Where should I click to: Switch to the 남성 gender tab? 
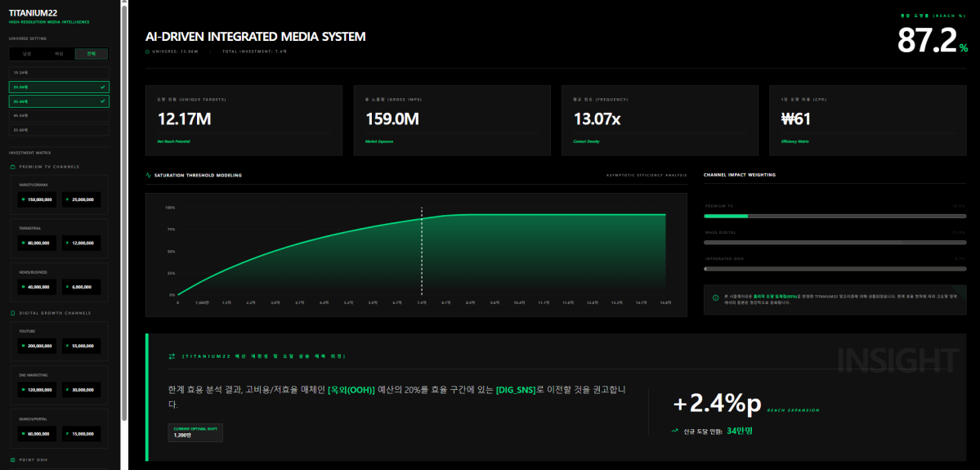25,54
